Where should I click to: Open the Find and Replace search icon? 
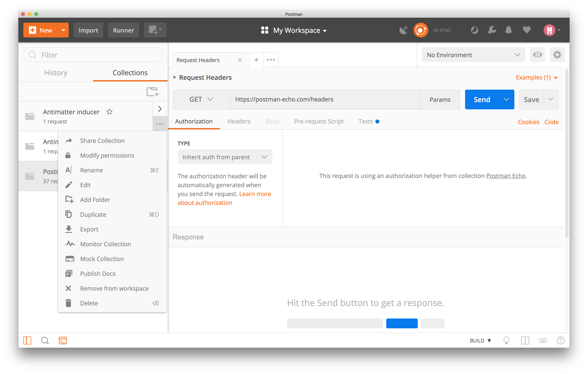(x=45, y=340)
